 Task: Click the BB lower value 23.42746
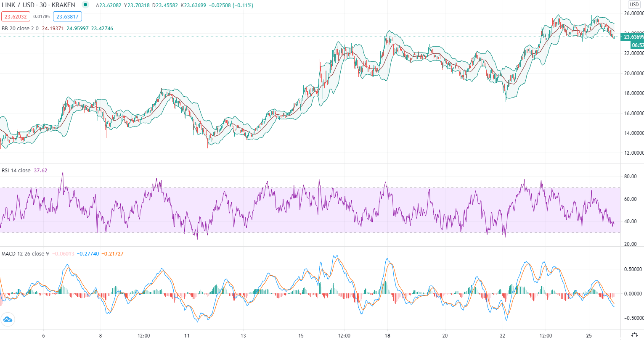(102, 29)
